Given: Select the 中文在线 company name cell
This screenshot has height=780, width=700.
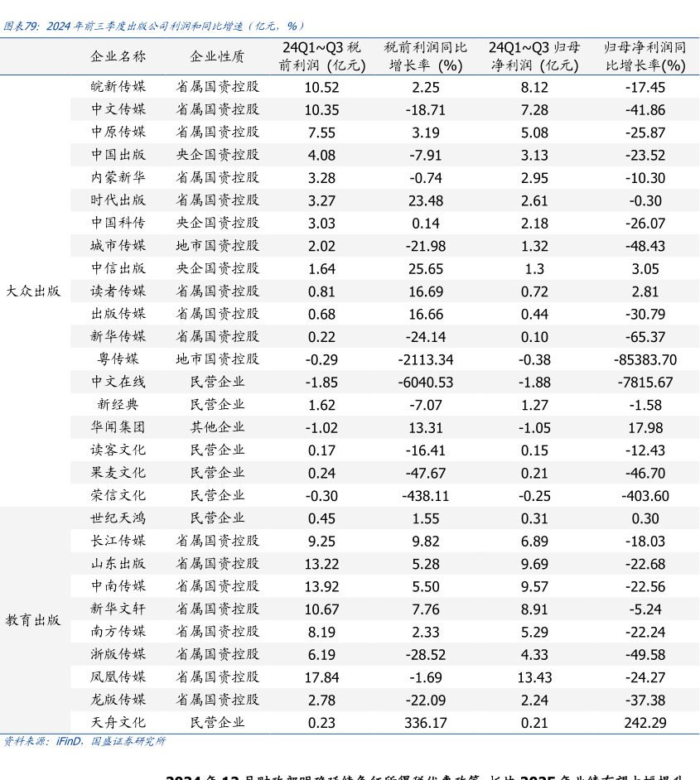Looking at the screenshot, I should 118,382.
